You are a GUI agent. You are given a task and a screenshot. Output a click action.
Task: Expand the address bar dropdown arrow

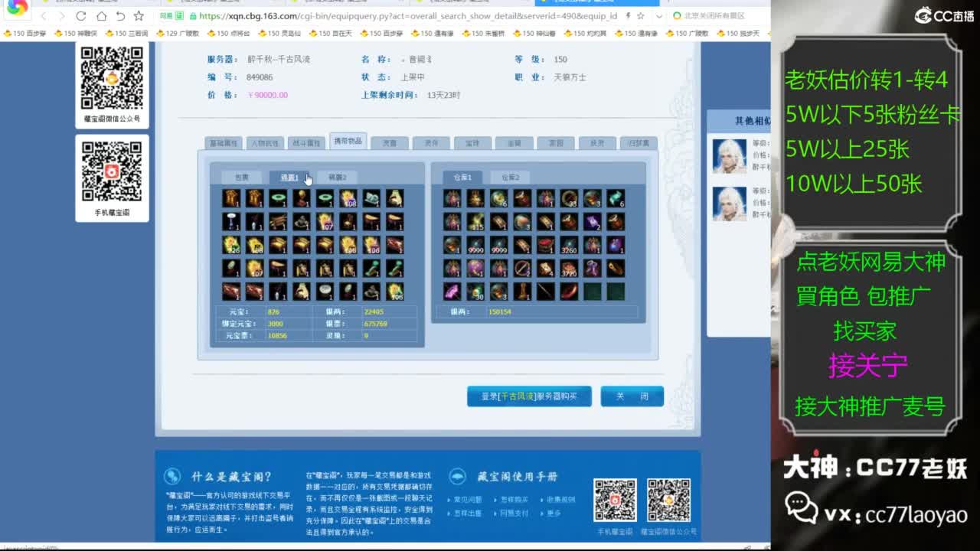click(x=659, y=16)
